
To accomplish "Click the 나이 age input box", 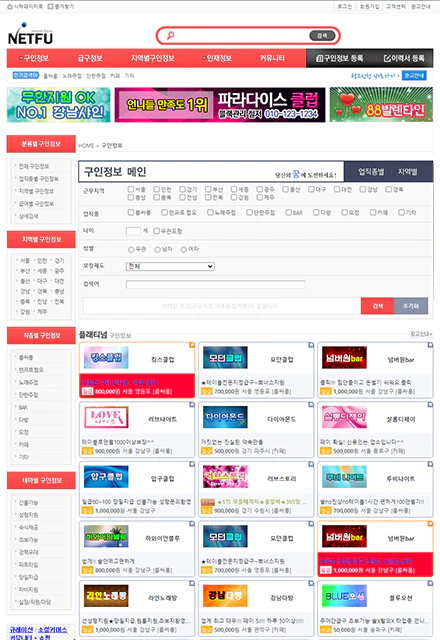I will pos(133,231).
